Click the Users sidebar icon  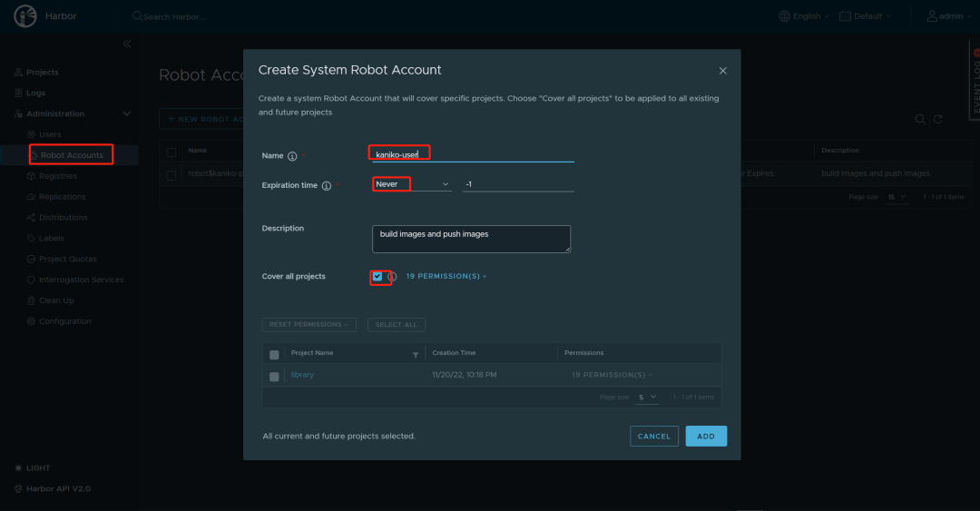(31, 134)
